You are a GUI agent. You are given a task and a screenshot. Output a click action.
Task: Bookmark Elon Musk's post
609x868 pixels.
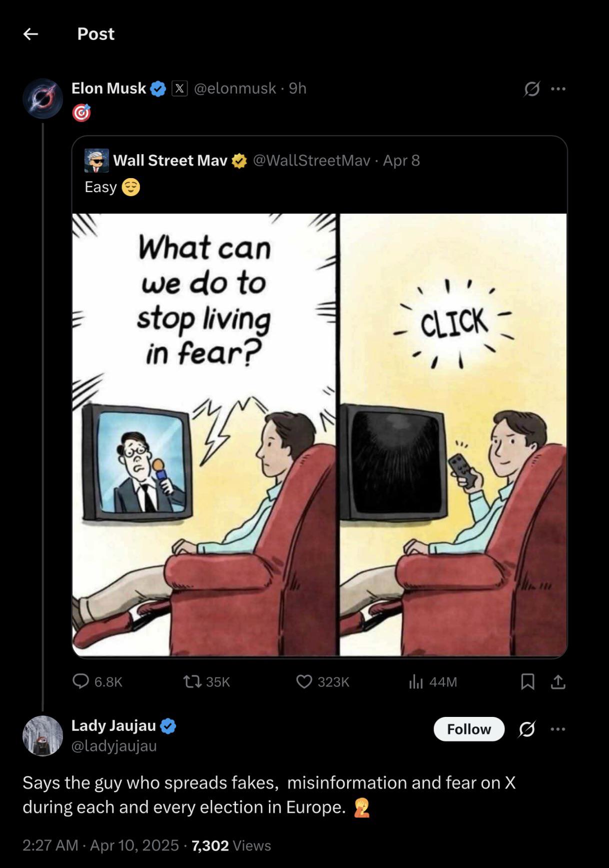point(527,681)
